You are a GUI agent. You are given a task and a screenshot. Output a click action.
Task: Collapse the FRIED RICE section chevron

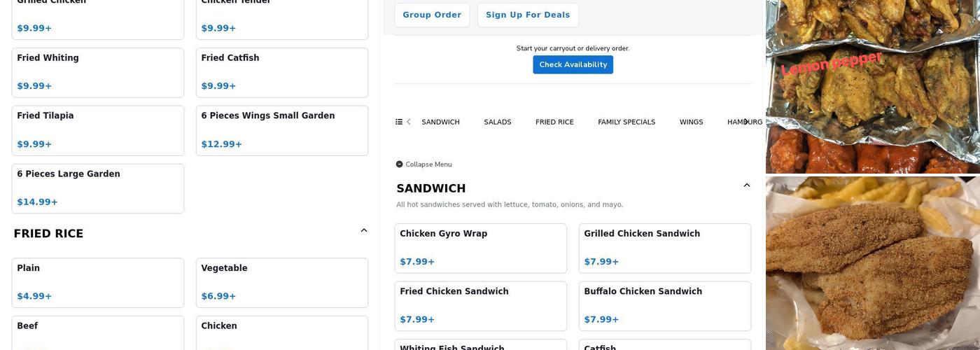363,230
